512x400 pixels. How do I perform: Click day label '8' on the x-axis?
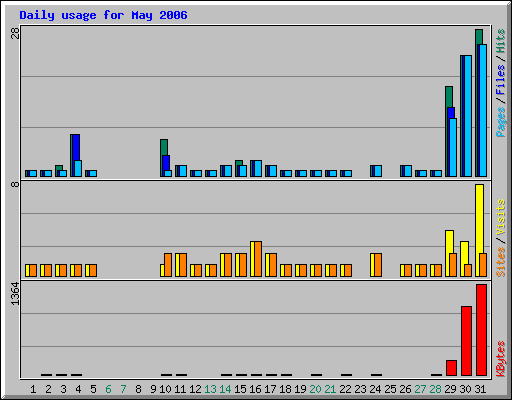tap(138, 389)
